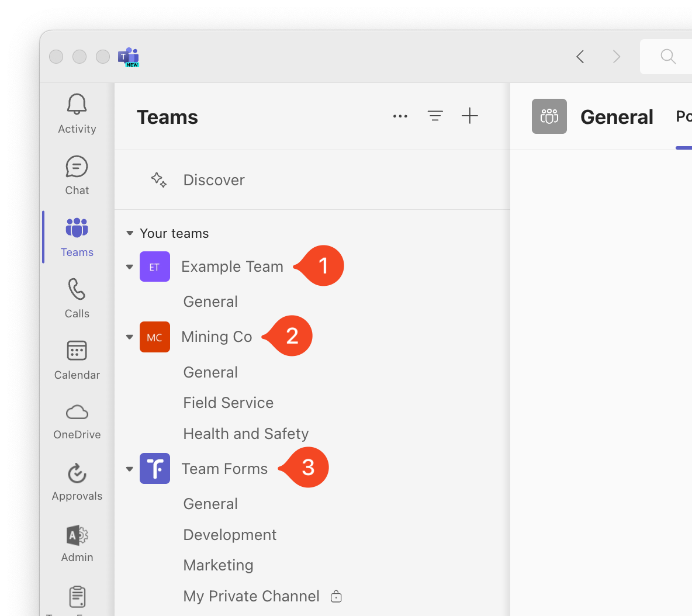
Task: Go back with the navigation arrow
Action: (x=580, y=57)
